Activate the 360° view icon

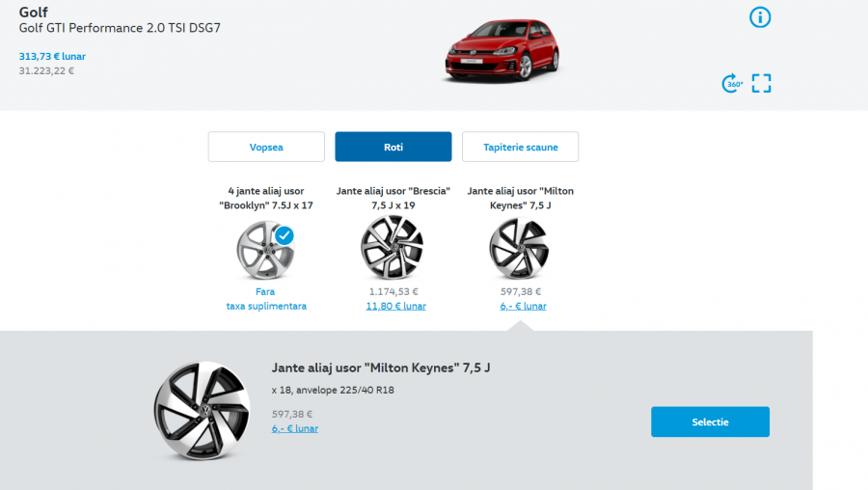tap(732, 83)
